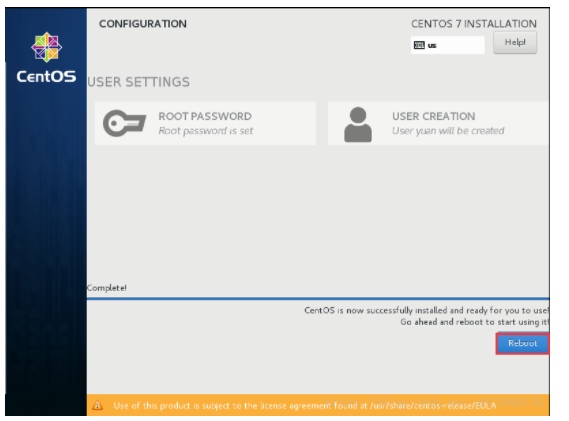Click the CentOS pinwheel logo

(46, 47)
